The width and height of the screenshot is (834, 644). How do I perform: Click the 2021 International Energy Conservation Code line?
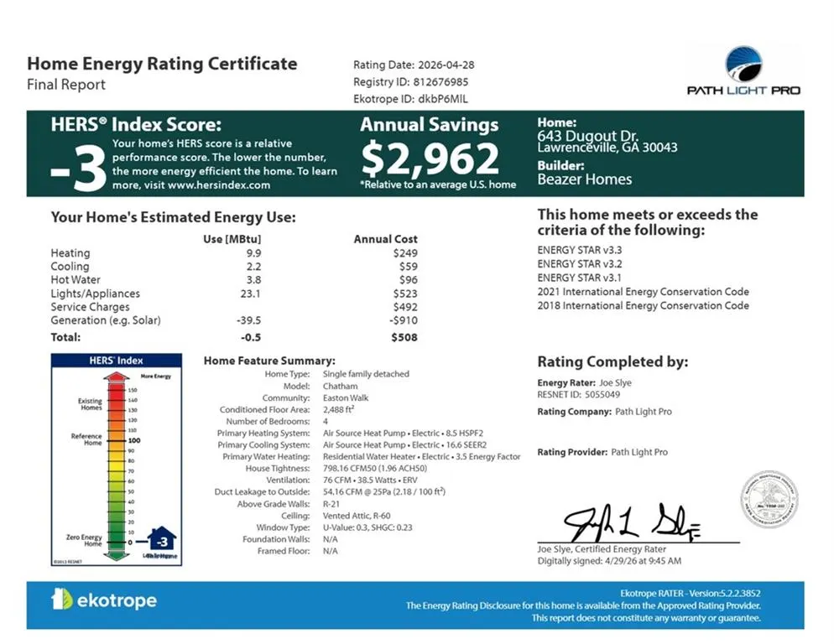click(x=643, y=292)
